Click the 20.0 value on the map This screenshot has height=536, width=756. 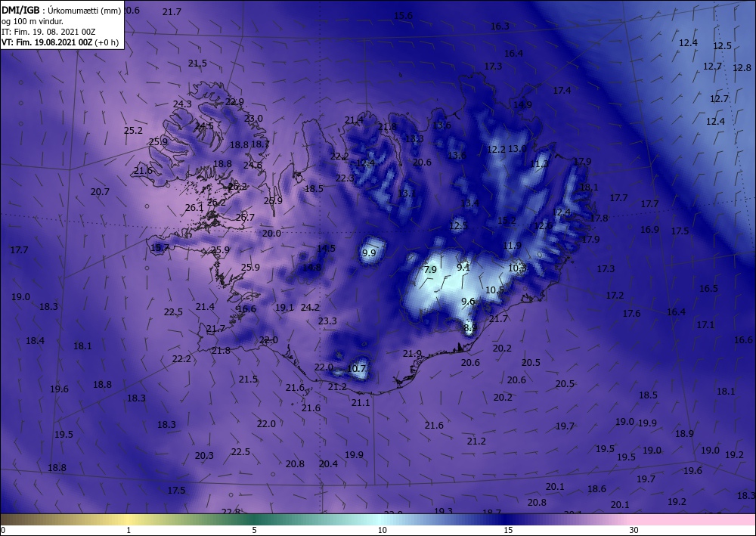[271, 234]
